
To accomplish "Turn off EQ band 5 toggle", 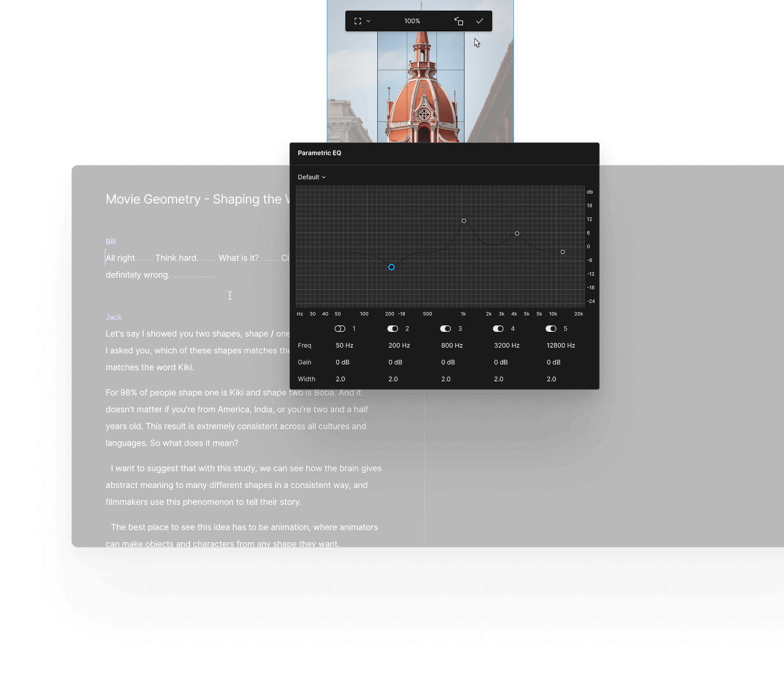I will (551, 329).
